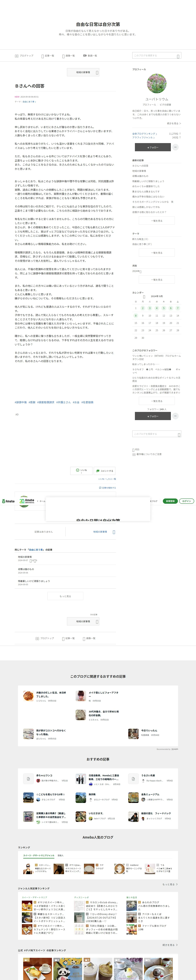
Task: Open 記事一覧 in the top navigation bar
Action: click(48, 56)
